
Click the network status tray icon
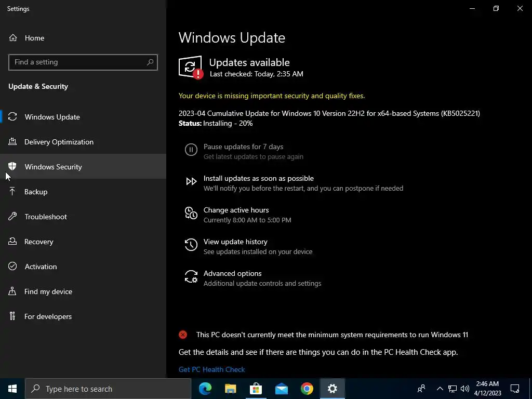click(453, 389)
